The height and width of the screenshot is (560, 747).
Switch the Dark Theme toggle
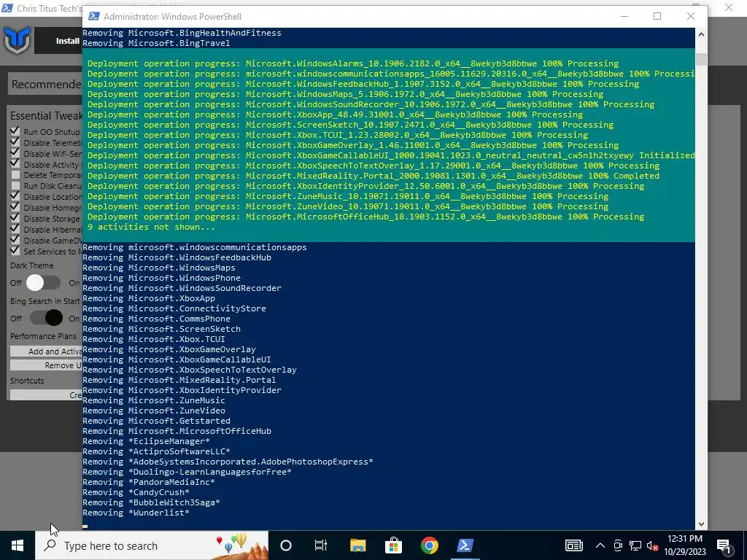(43, 283)
